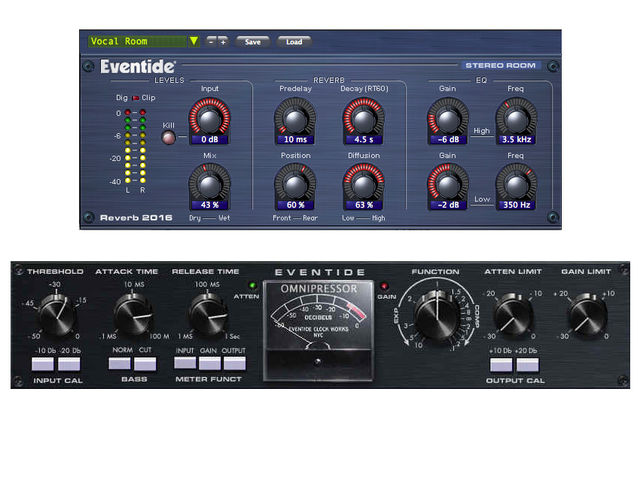Set the meter function to Input
Screen dimensions: 640x480
[185, 363]
